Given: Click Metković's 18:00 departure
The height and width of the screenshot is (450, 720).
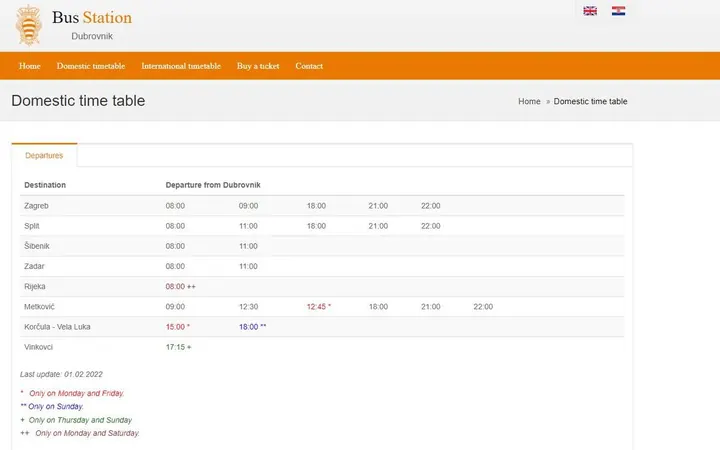Looking at the screenshot, I should point(378,307).
